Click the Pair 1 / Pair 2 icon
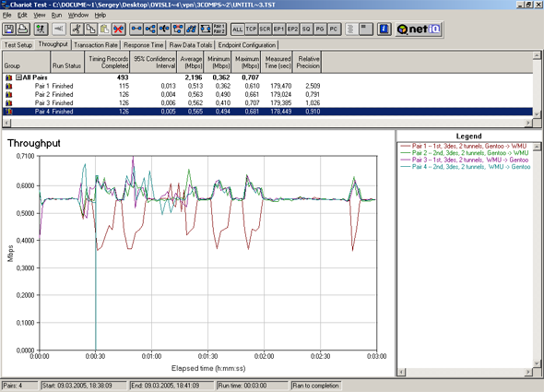Image resolution: width=544 pixels, height=392 pixels. click(x=219, y=30)
